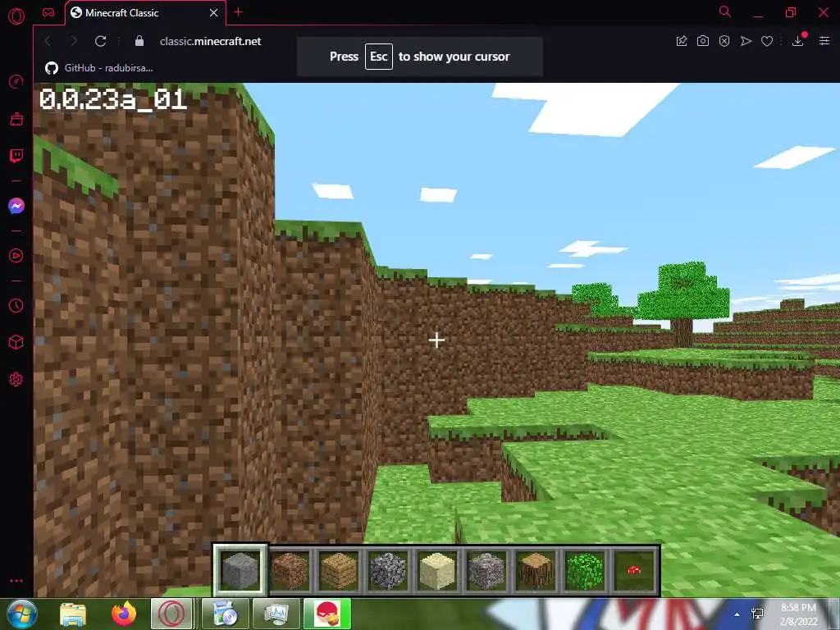This screenshot has height=630, width=840.
Task: Take a snapshot with camera icon
Action: 703,41
